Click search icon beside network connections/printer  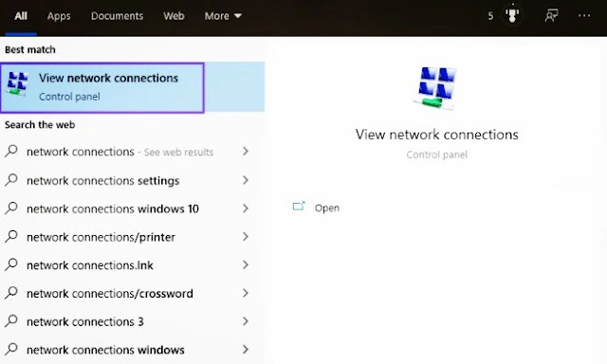pyautogui.click(x=11, y=236)
